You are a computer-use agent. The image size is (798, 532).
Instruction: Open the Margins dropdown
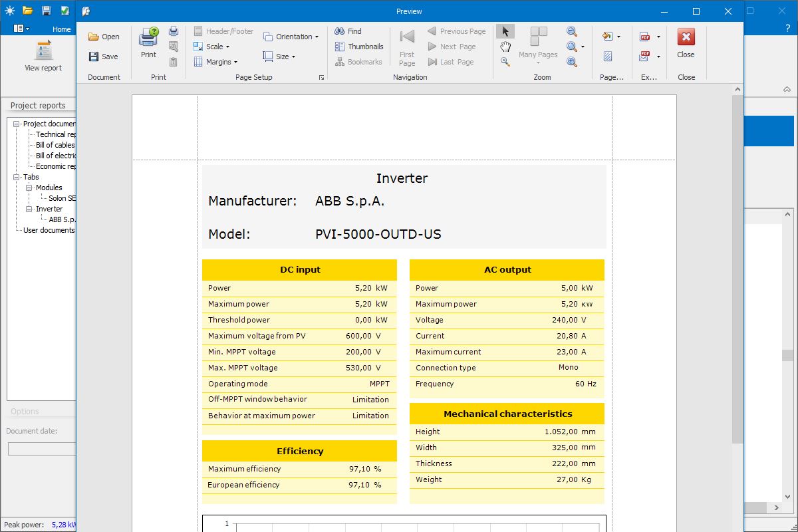tap(216, 62)
